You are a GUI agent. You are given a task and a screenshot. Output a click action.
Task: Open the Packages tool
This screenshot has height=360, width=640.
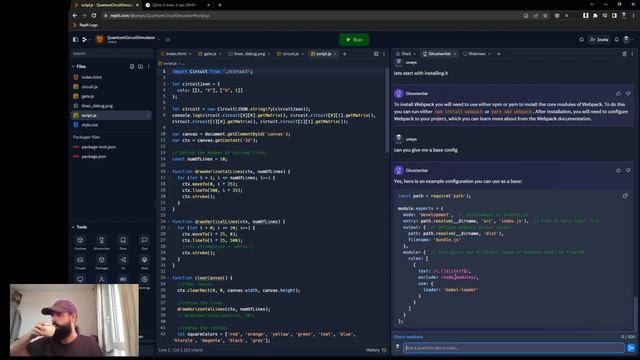(102, 261)
